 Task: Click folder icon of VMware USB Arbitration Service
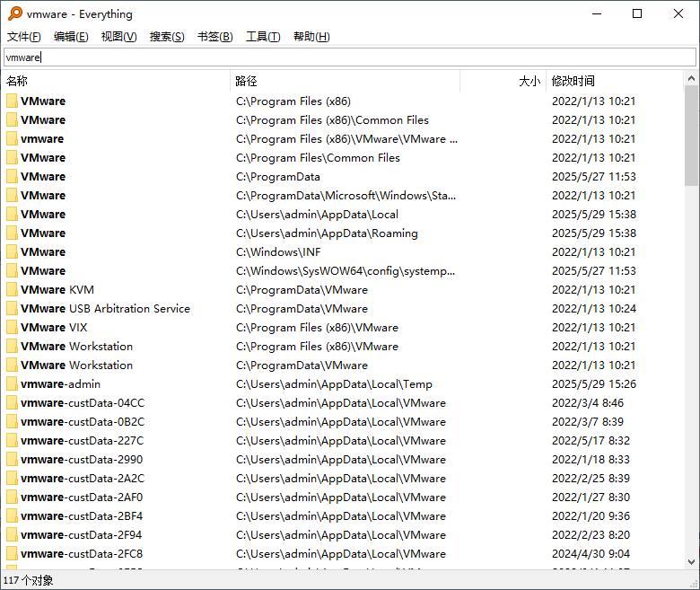pos(12,309)
